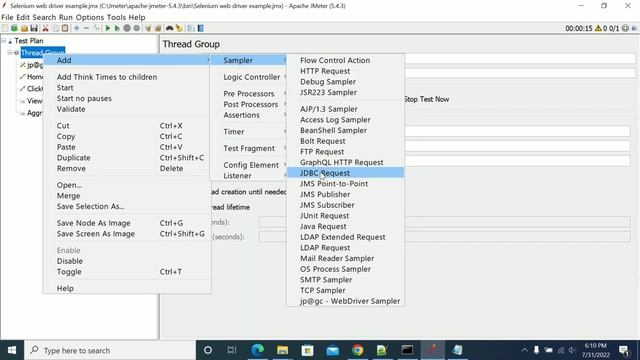Click the Clear All brooms icon

click(x=158, y=28)
